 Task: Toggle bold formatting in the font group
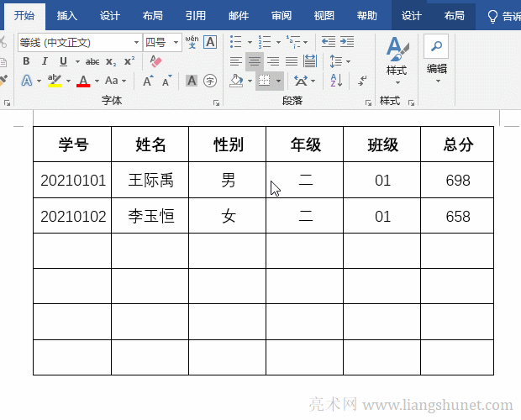26,61
